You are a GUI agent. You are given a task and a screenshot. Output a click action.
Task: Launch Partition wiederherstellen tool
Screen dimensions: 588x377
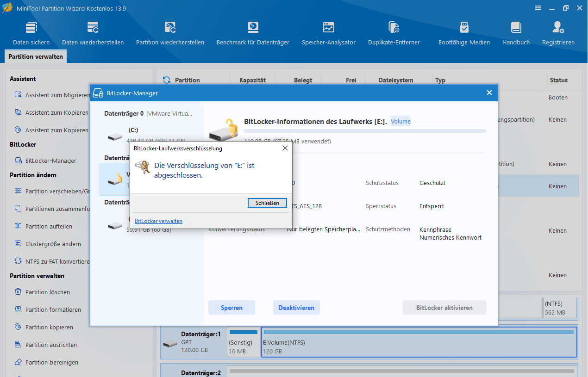[170, 33]
